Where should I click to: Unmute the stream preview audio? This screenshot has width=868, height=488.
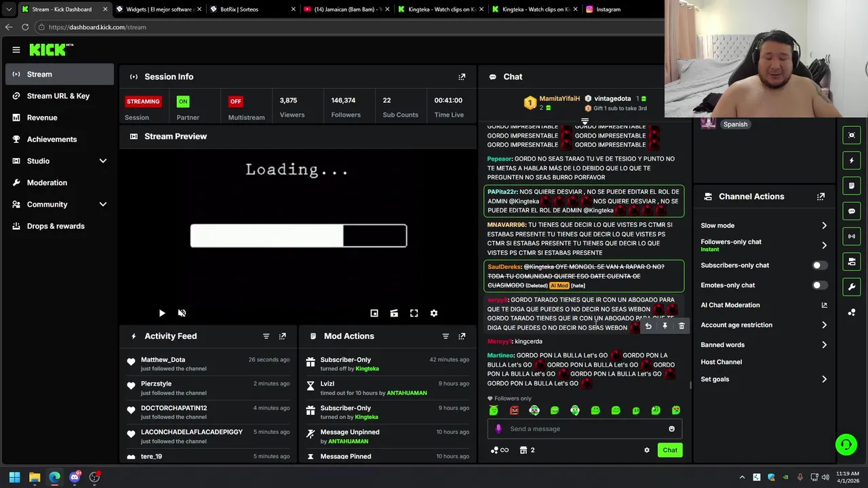click(182, 313)
